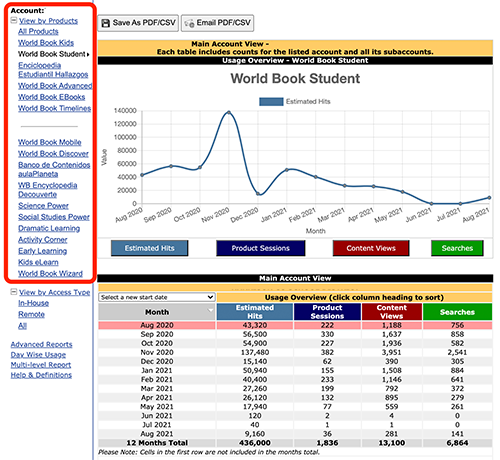Show Searches chart
500x460 pixels.
[457, 248]
